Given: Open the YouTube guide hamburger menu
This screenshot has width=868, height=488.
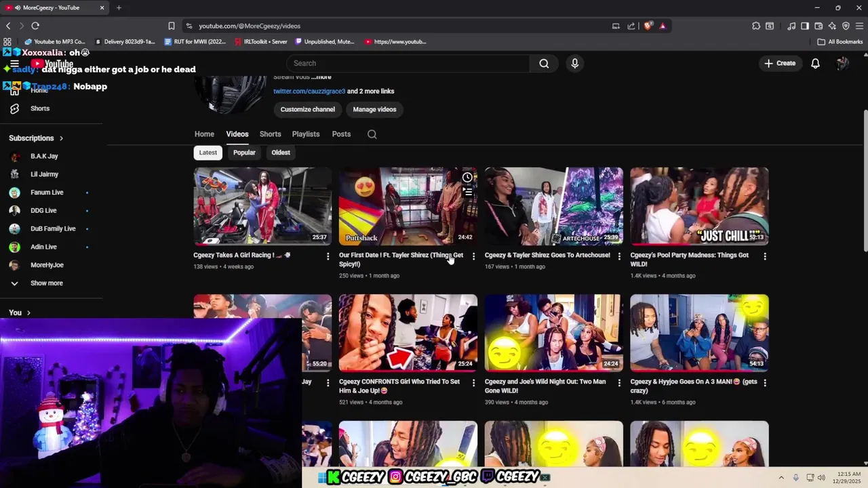Looking at the screenshot, I should click(14, 64).
